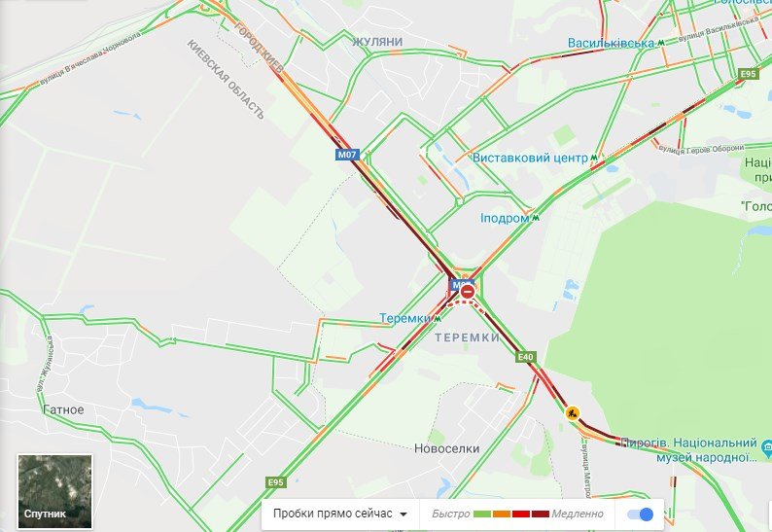
Task: Click the Теремки metro station icon
Action: (x=437, y=319)
